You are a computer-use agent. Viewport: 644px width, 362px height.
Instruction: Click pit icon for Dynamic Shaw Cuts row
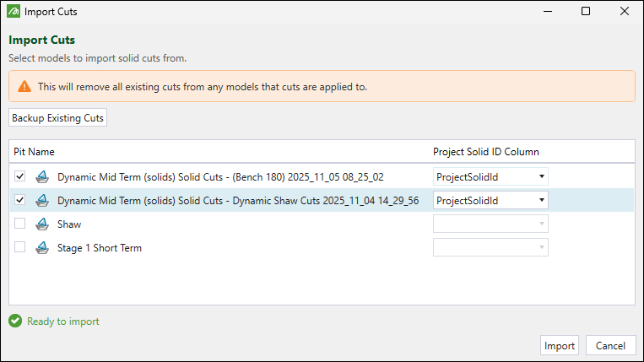coord(42,201)
